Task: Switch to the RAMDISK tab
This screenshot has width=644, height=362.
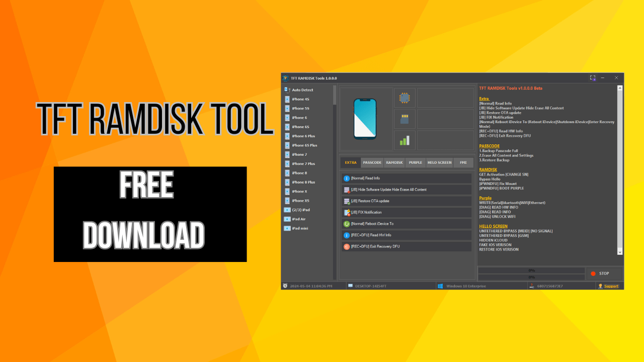Action: (x=394, y=162)
